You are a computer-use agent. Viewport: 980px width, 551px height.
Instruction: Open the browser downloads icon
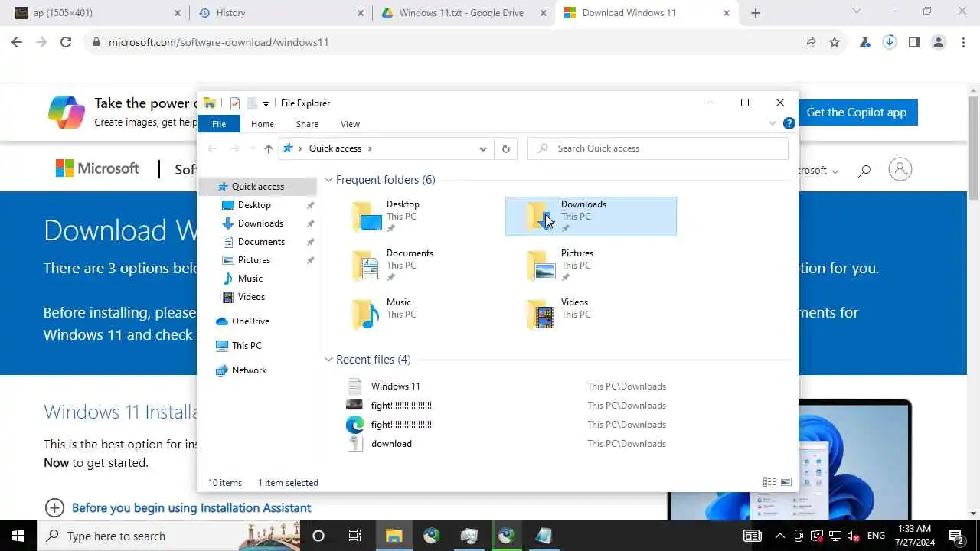coord(889,42)
